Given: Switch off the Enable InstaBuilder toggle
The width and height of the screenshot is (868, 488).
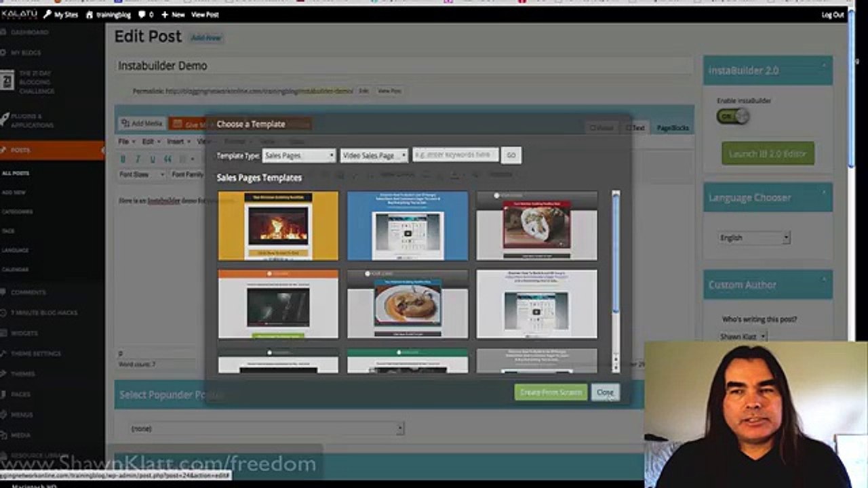Looking at the screenshot, I should pyautogui.click(x=732, y=116).
